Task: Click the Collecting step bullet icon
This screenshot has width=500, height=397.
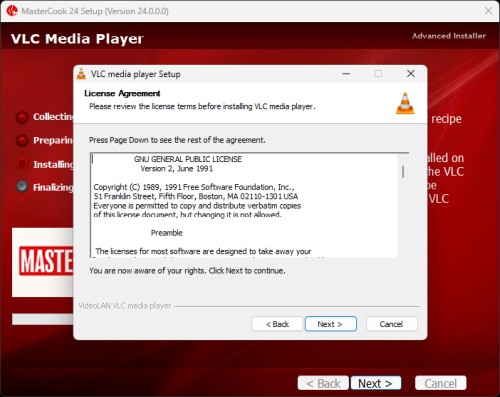Action: pos(22,117)
